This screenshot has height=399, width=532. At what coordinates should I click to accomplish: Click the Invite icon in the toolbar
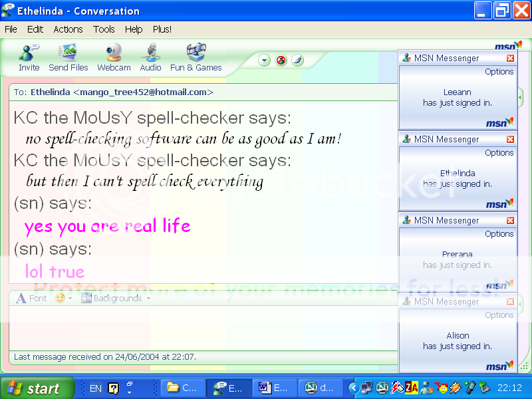tap(29, 56)
